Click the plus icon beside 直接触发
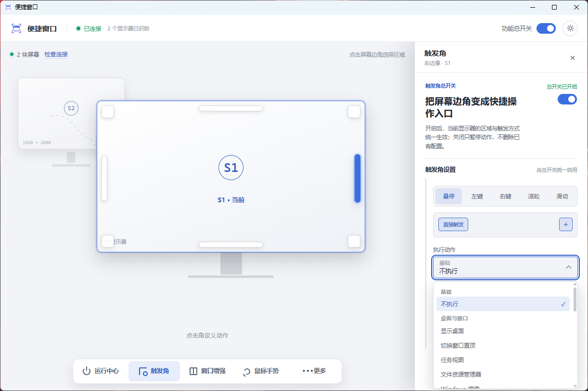The image size is (588, 391). click(x=566, y=224)
